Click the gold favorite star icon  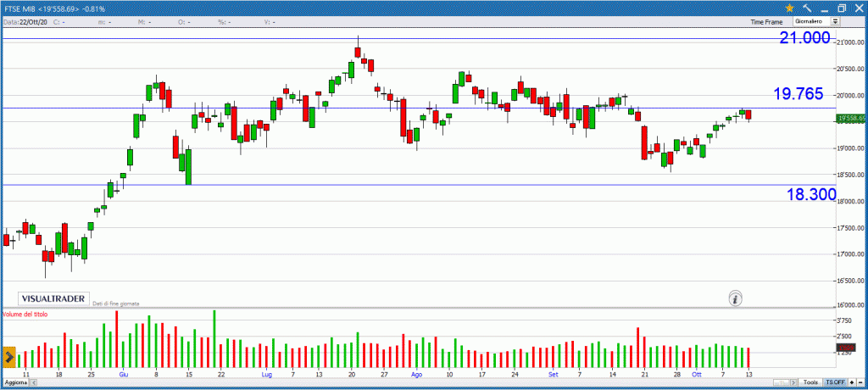[x=789, y=8]
